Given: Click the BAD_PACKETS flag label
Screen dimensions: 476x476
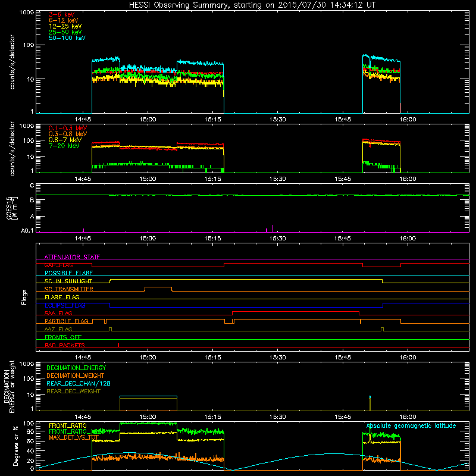Looking at the screenshot, I should coord(65,345).
